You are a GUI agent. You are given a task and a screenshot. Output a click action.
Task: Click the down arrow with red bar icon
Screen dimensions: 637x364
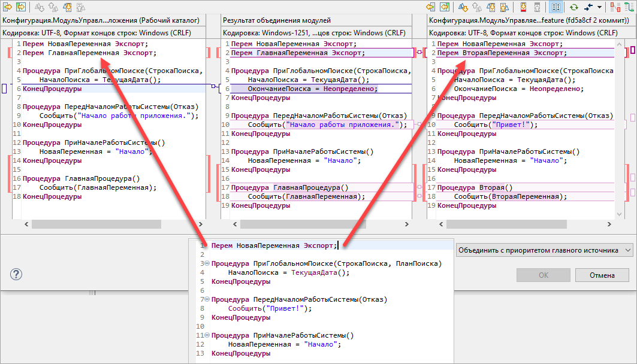coord(523,7)
